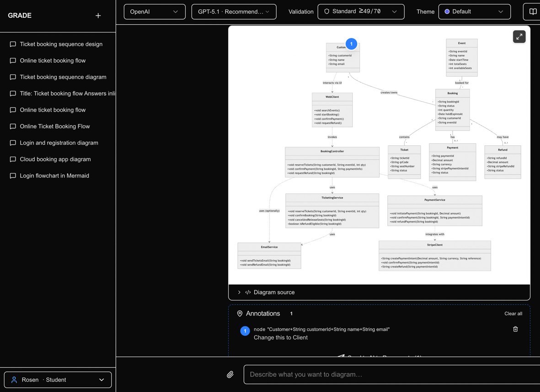This screenshot has width=540, height=392.
Task: Expand diagram to fullscreen view
Action: (519, 37)
